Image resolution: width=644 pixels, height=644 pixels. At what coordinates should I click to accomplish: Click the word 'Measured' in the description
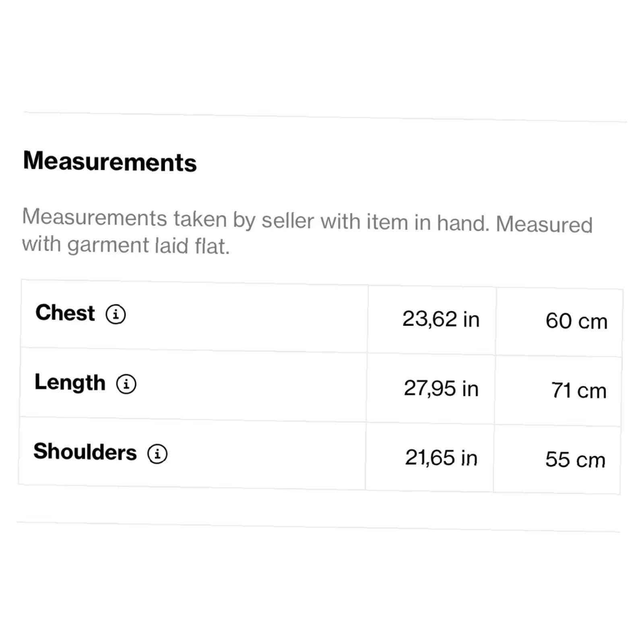(x=544, y=224)
